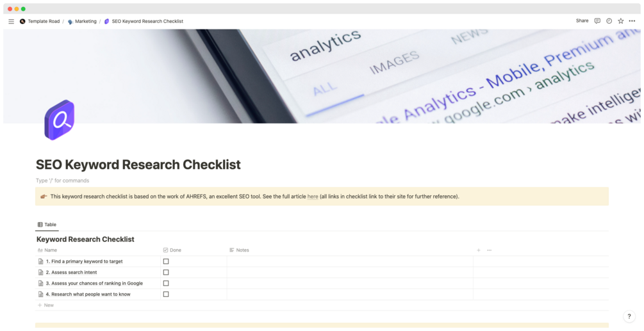Click the Share button
644x331 pixels.
[x=582, y=21]
